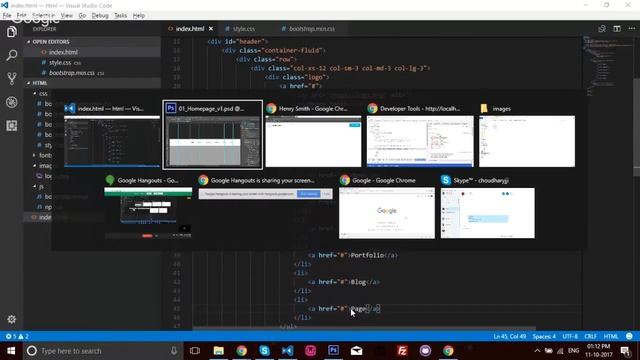Switch to the Developer Tools window thumbnail
The image size is (640, 360).
(420, 136)
